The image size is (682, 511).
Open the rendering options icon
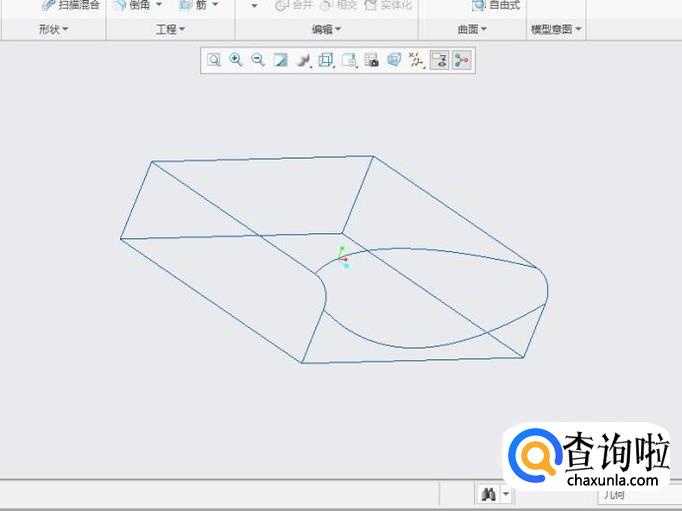pyautogui.click(x=303, y=60)
